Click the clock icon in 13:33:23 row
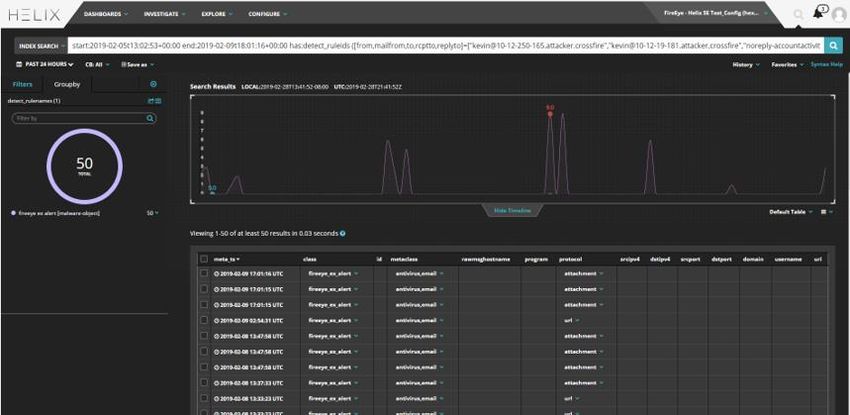The image size is (850, 415). [216, 399]
